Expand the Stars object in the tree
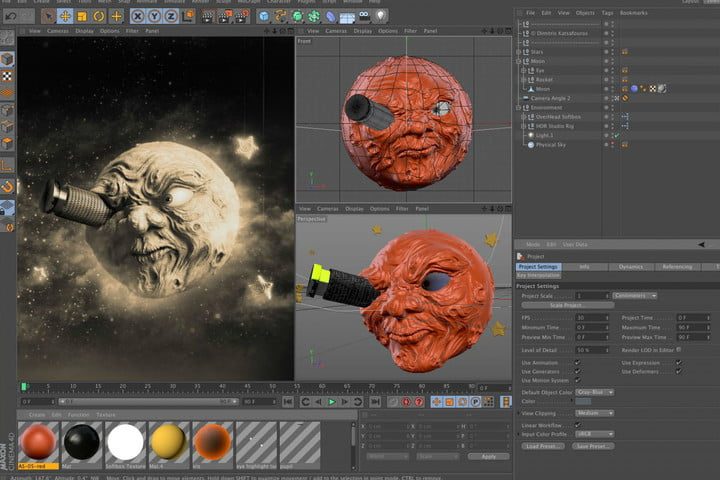 point(518,52)
